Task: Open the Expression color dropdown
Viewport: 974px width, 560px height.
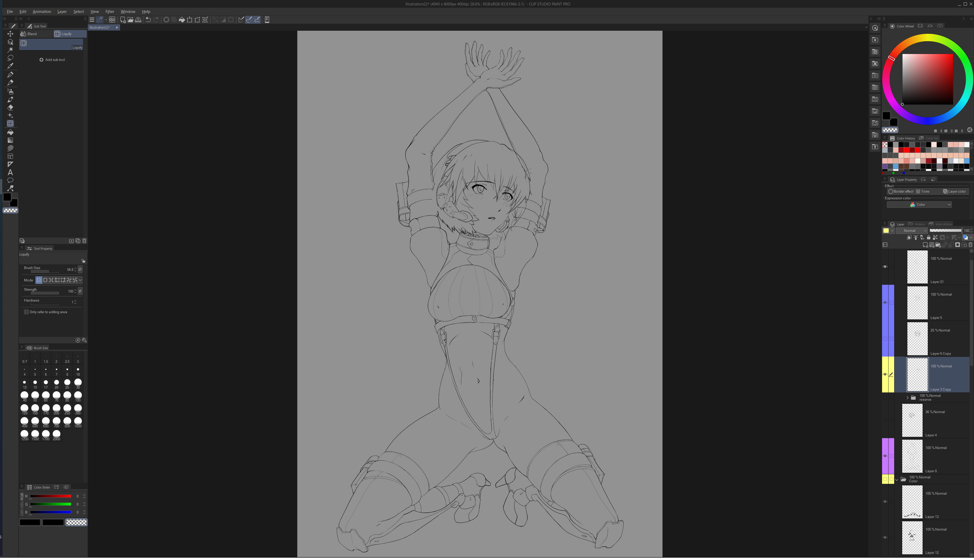Action: 919,205
